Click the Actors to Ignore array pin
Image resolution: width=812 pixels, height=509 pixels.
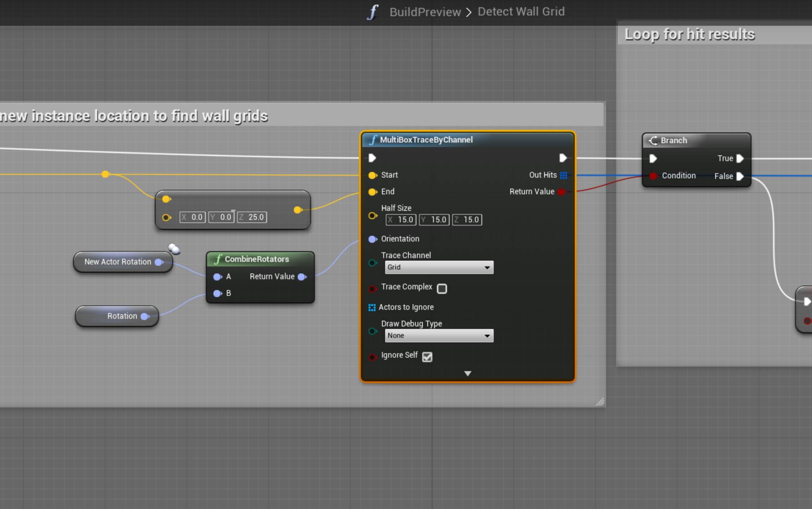(x=372, y=307)
